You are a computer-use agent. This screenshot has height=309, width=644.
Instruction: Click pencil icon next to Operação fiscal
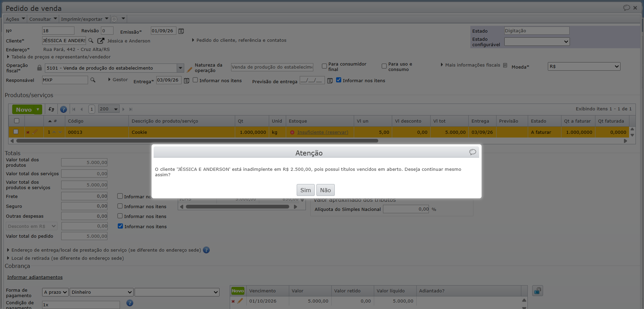point(190,69)
